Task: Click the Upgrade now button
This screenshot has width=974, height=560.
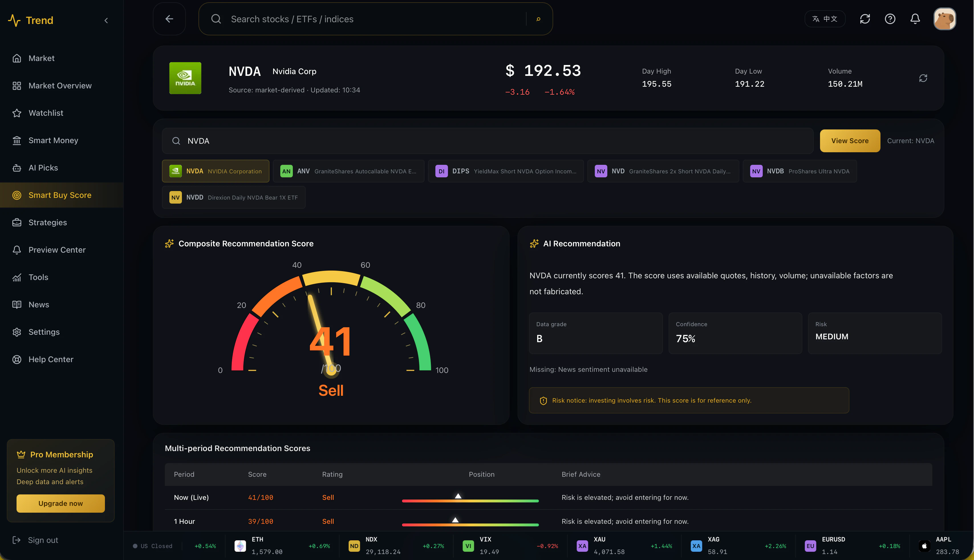Action: (60, 504)
